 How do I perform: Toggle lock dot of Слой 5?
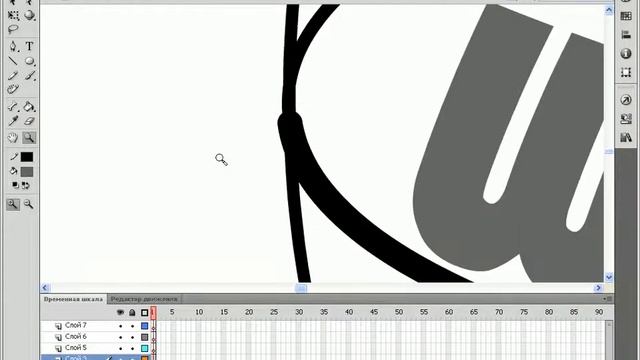[132, 349]
